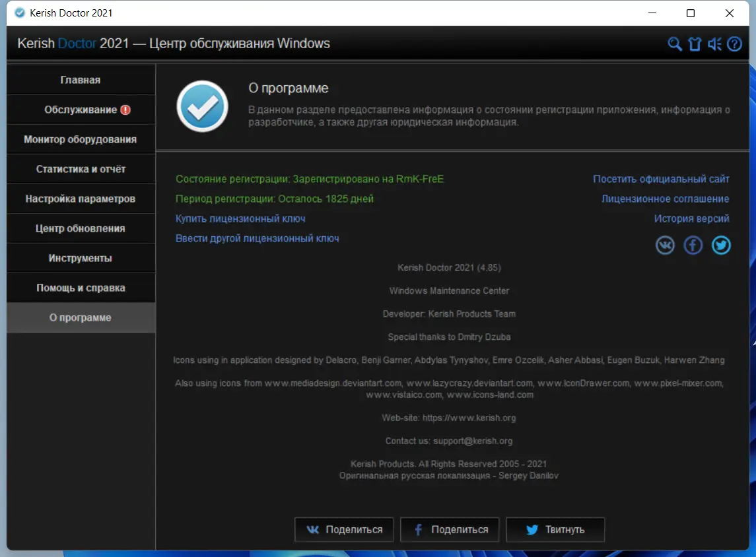Viewport: 756px width, 557px height.
Task: Click the red alert badge beside Обслуживание
Action: click(125, 110)
